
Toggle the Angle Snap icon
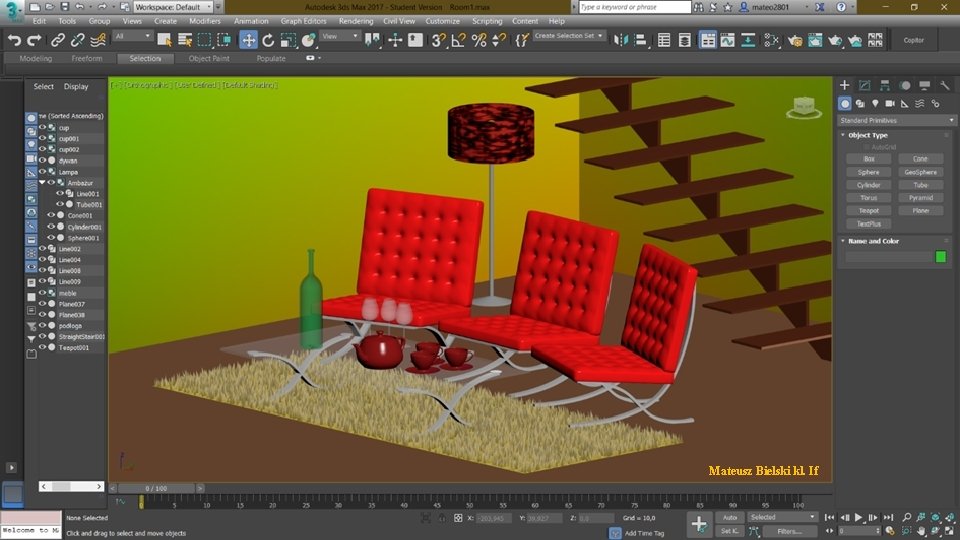tap(458, 40)
